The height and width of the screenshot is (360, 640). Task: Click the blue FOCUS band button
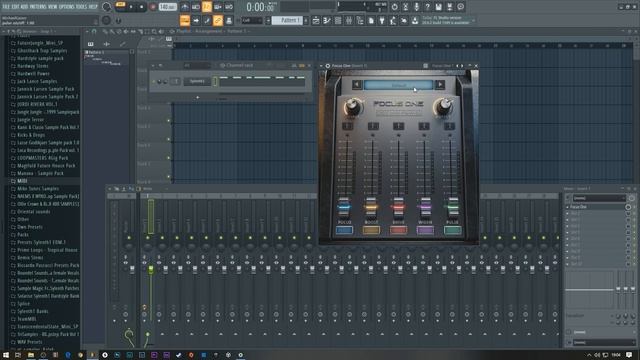click(344, 231)
